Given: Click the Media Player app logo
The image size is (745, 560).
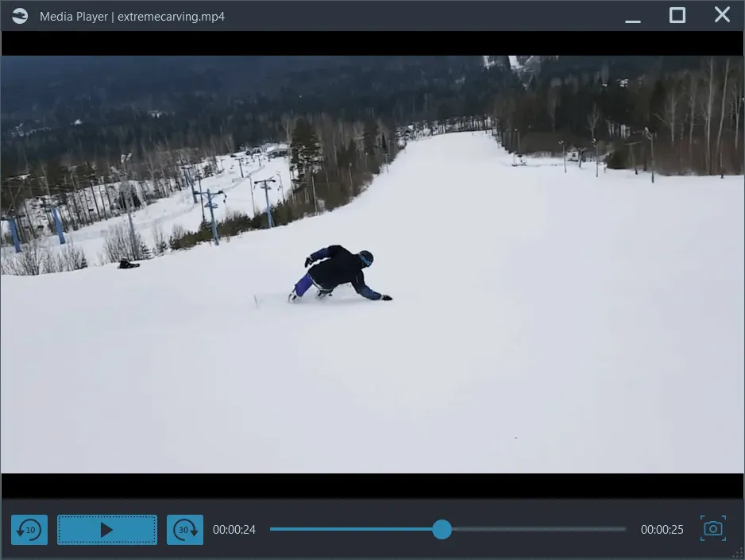Looking at the screenshot, I should click(20, 16).
